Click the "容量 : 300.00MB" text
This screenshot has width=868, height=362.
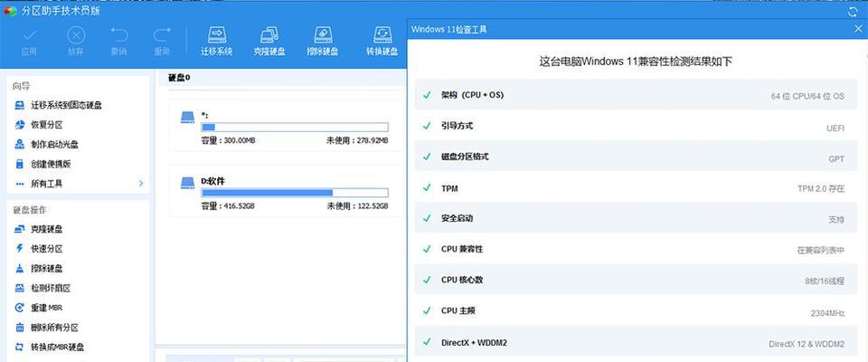coord(228,141)
